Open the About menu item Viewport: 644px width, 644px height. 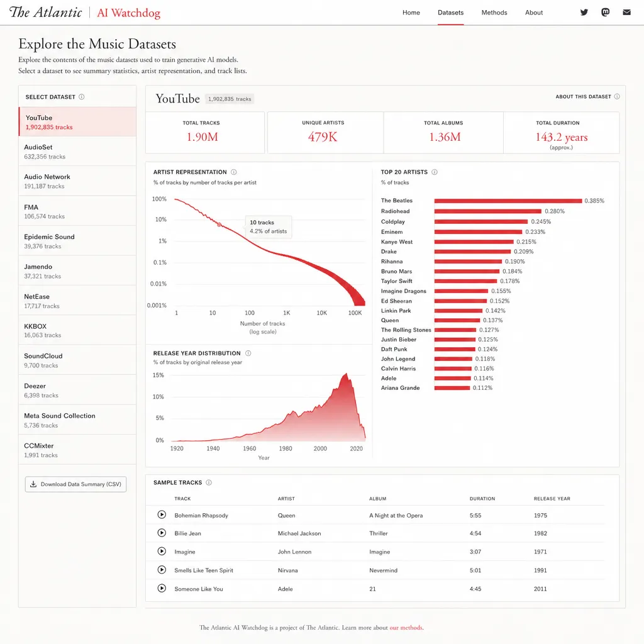(x=534, y=13)
